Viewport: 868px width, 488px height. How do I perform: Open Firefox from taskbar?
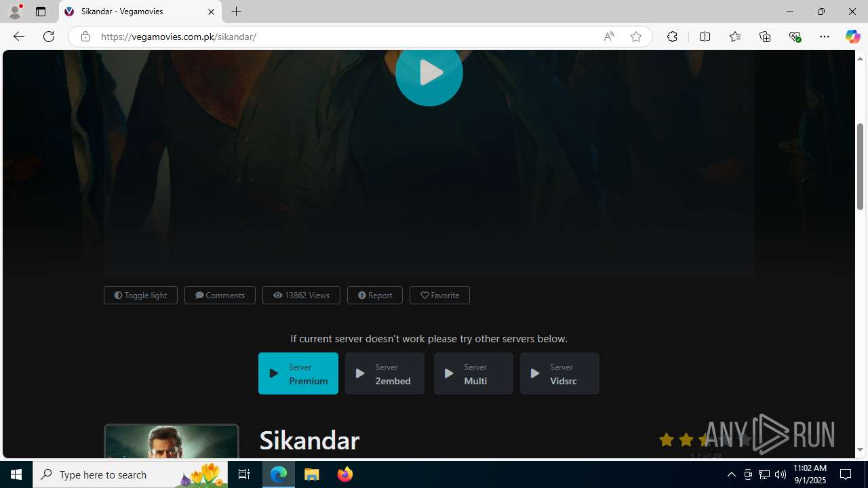pyautogui.click(x=345, y=474)
